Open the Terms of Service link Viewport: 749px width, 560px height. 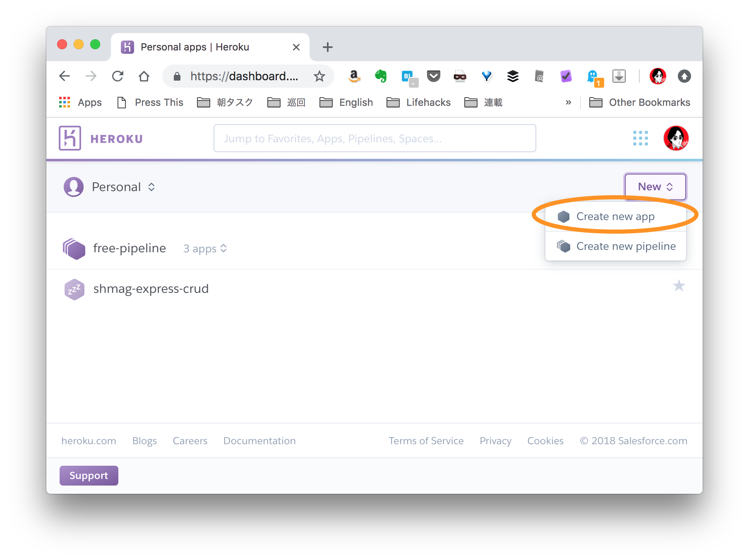coord(426,441)
